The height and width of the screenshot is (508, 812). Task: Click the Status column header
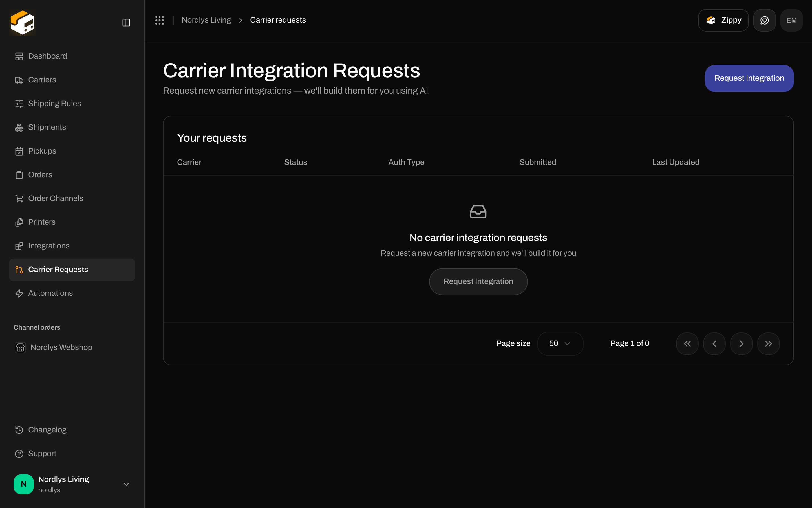click(295, 162)
